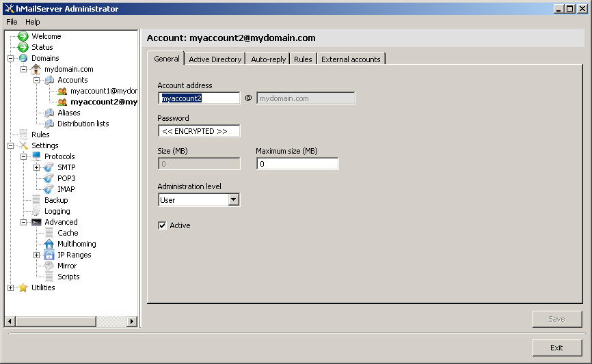The image size is (592, 364).
Task: Click the POP3 protocol icon
Action: (x=49, y=178)
